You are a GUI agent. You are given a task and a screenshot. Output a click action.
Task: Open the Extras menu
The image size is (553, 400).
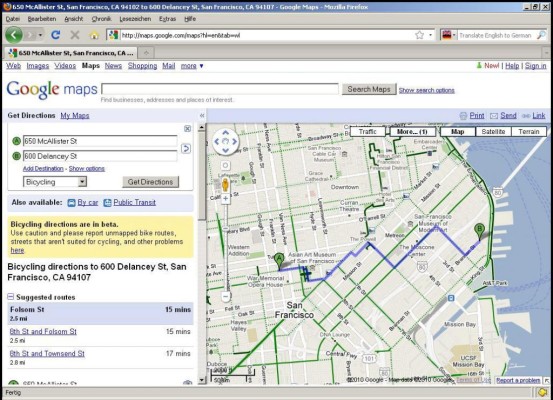[x=167, y=19]
